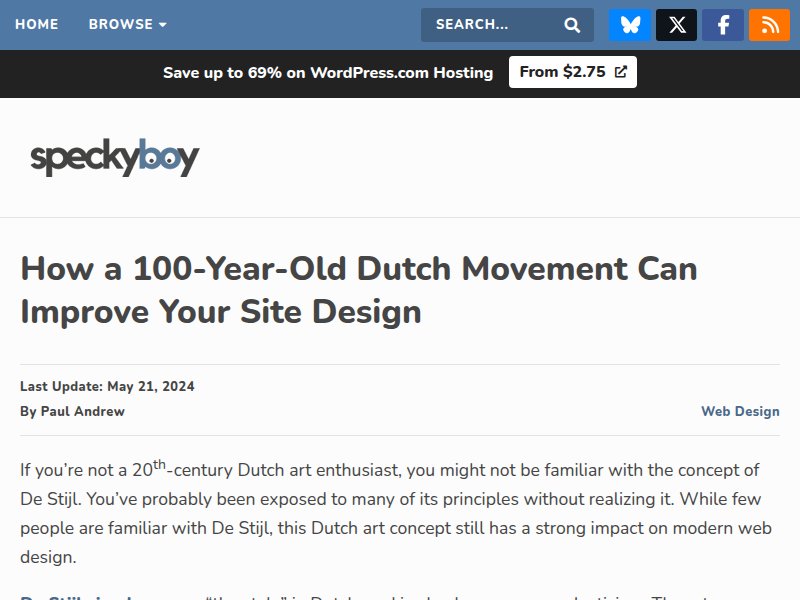Open the orange RSS feed icon

769,25
